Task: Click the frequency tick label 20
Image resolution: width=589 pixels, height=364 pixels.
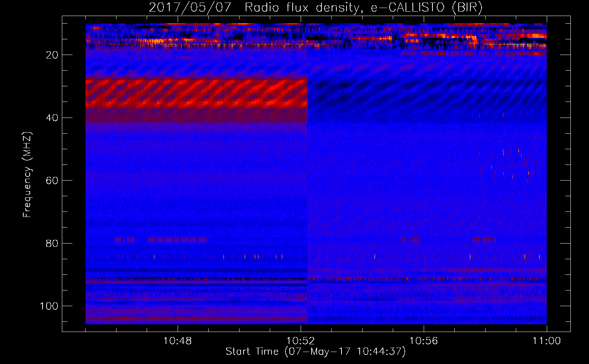Action: point(52,55)
